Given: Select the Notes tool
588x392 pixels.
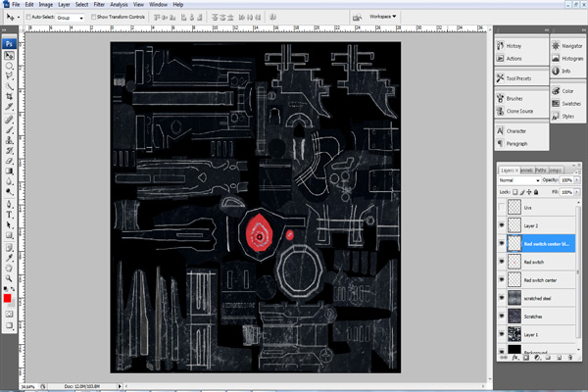Looking at the screenshot, I should point(9,248).
